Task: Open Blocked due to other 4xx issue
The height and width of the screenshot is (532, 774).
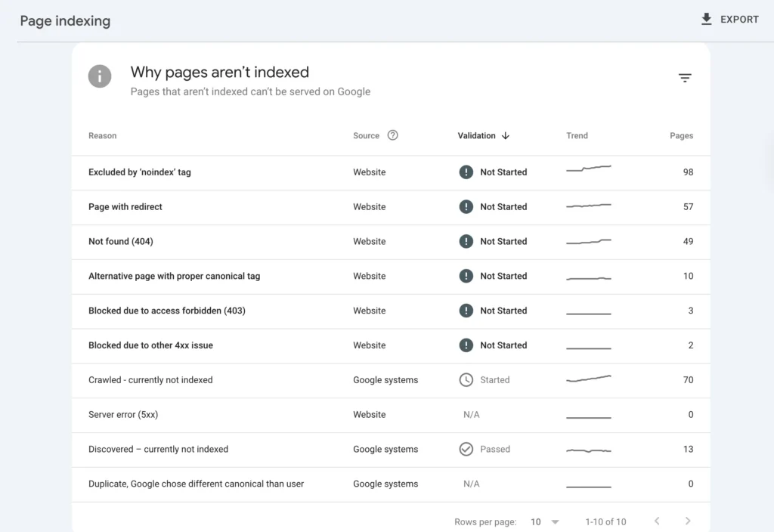Action: 150,345
